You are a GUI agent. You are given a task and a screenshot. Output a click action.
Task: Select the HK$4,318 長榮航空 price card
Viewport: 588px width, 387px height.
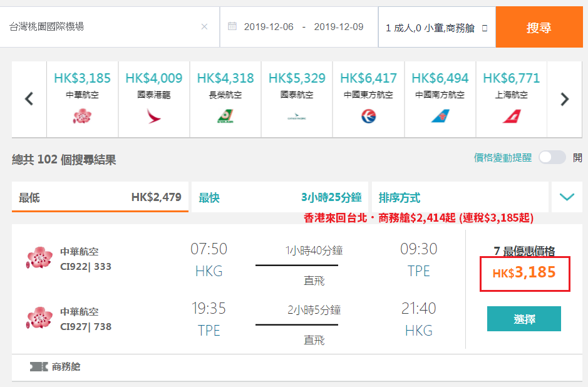pyautogui.click(x=225, y=99)
